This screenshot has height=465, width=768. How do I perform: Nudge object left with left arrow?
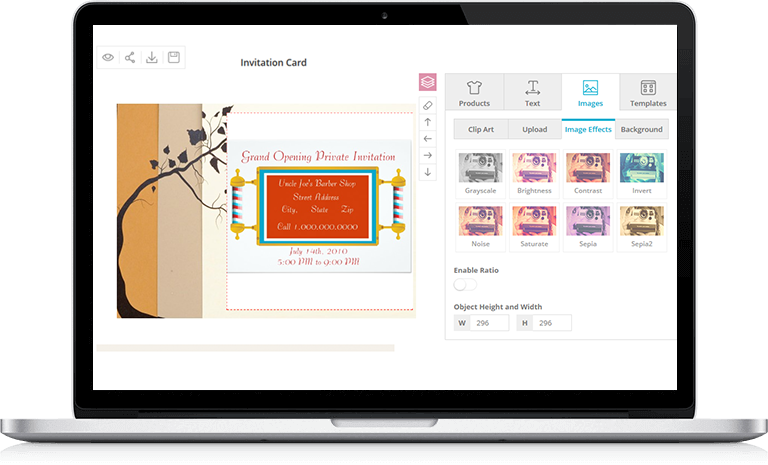coord(428,138)
